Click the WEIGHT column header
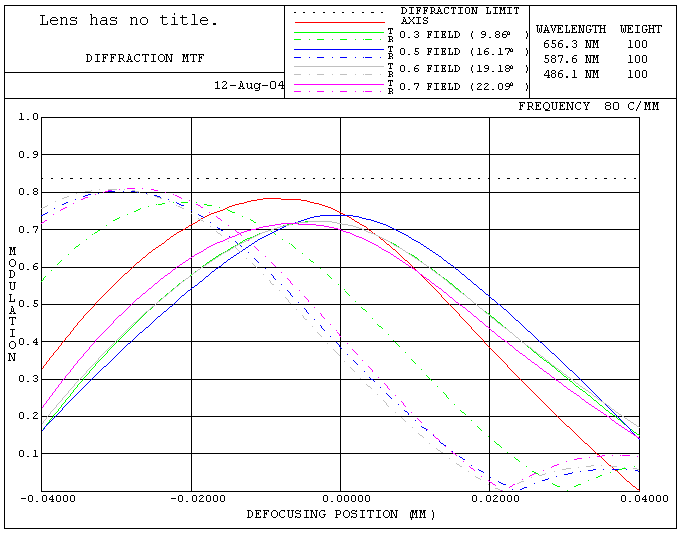The width and height of the screenshot is (681, 533). coord(641,29)
